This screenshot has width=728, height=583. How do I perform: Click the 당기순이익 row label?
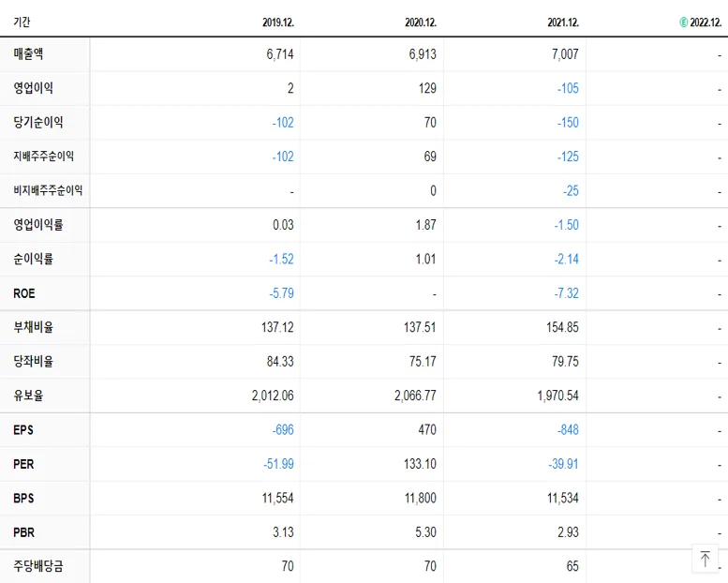point(38,122)
